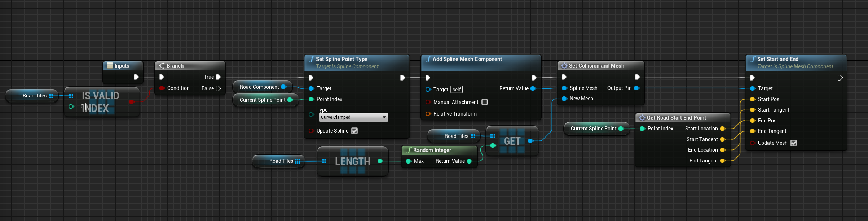
Task: Click the GET node index input pin
Action: point(493,146)
